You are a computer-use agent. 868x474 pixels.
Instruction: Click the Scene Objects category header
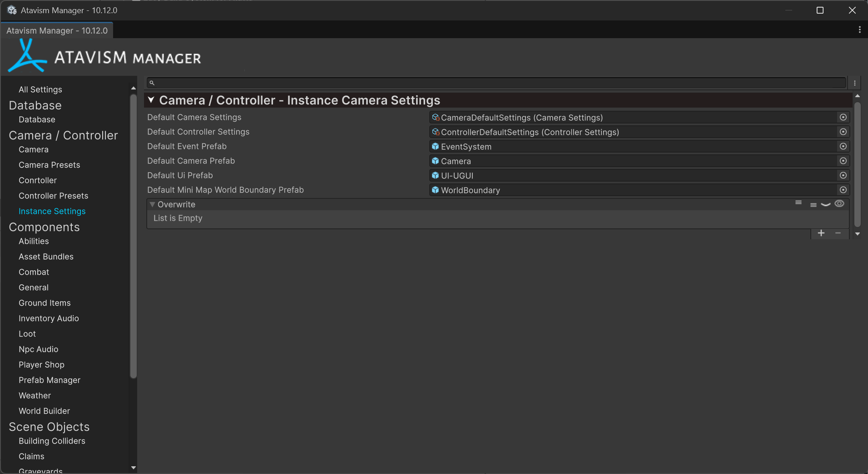point(49,427)
